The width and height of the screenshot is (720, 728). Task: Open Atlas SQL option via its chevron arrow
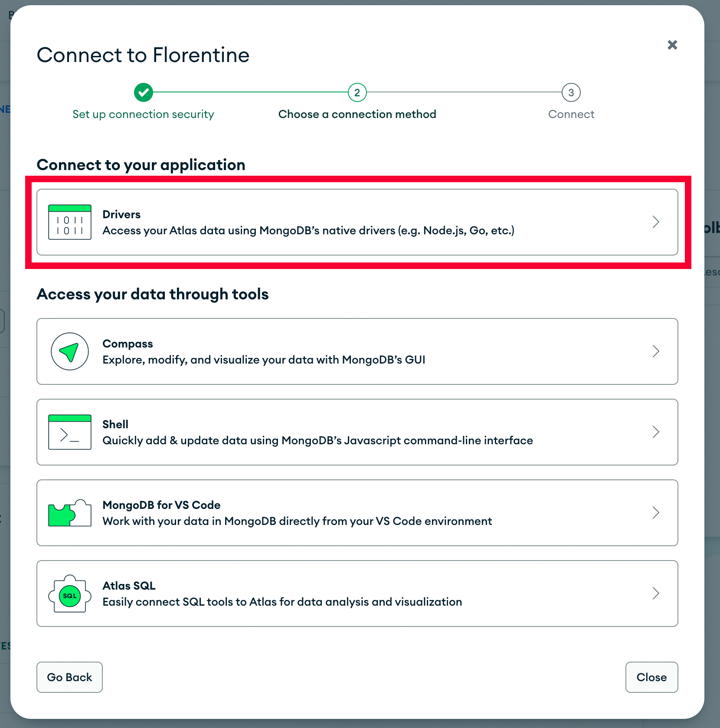[x=656, y=594]
